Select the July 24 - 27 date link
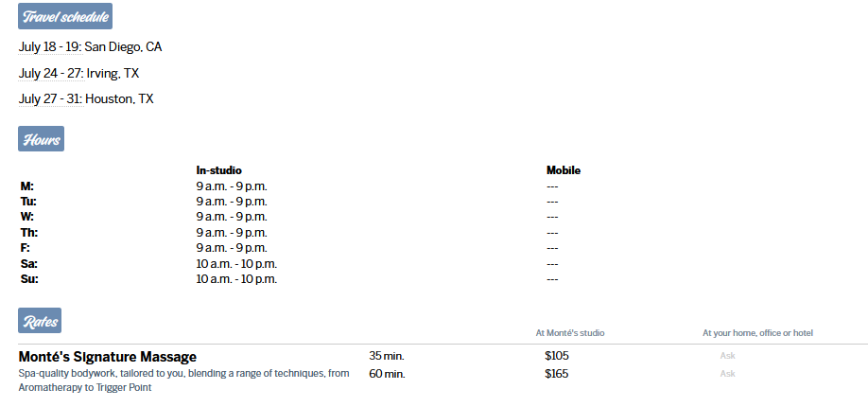Viewport: 868px width, 407px height. click(51, 73)
